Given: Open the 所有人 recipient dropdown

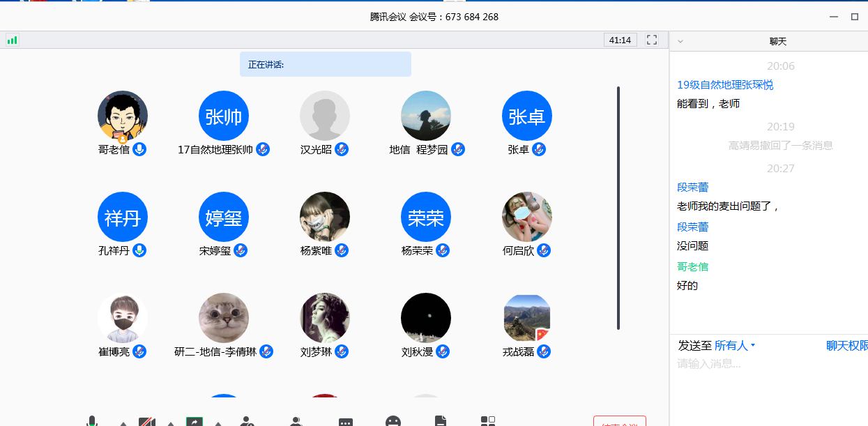Looking at the screenshot, I should point(732,344).
